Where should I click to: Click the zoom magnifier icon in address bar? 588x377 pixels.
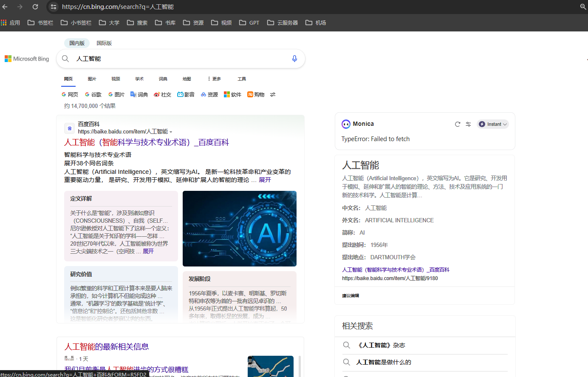click(583, 7)
